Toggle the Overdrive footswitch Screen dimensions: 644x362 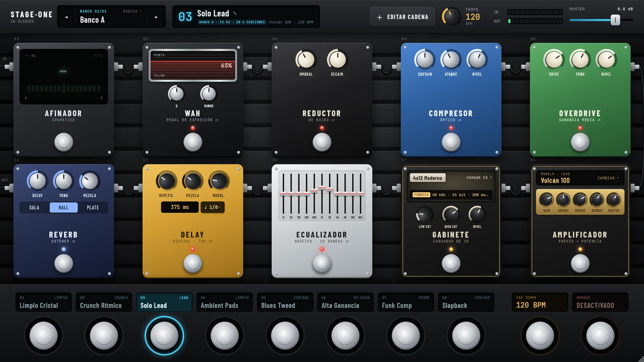(x=580, y=142)
